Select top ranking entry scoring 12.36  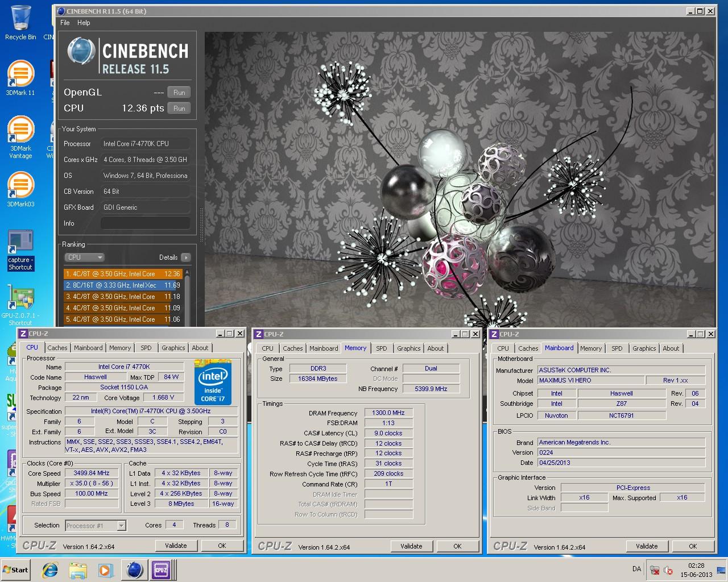(x=123, y=274)
